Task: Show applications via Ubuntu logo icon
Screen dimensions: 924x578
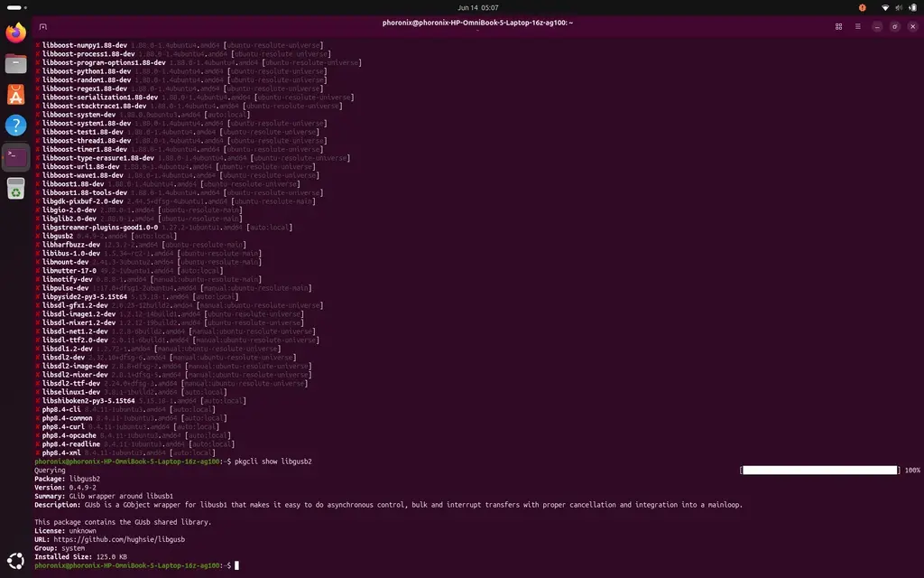Action: click(x=16, y=561)
